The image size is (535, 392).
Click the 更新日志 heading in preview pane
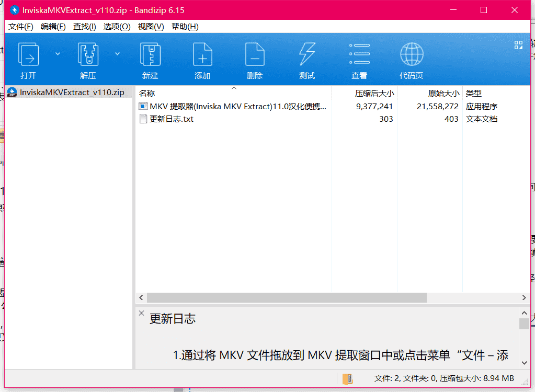pos(172,319)
